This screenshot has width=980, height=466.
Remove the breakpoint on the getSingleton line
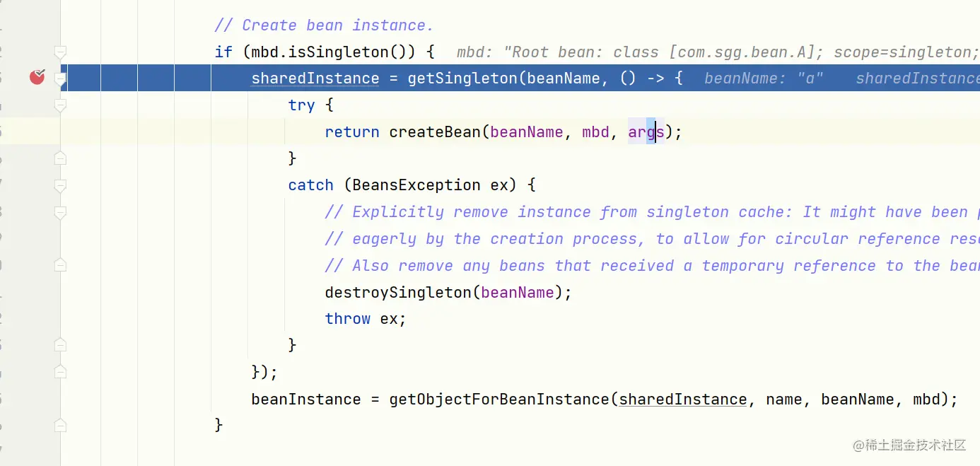[37, 77]
